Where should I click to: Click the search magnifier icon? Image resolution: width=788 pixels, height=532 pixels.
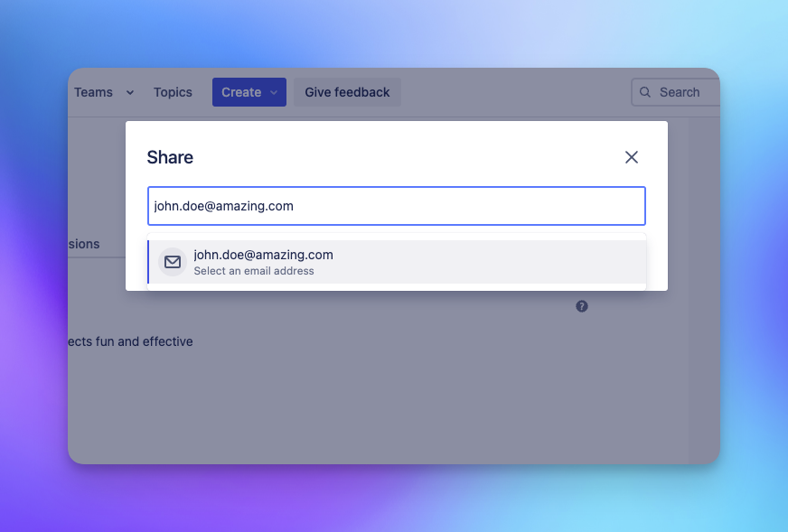coord(645,91)
